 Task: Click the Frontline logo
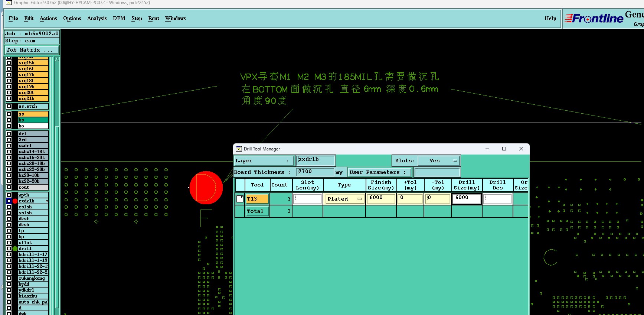point(594,19)
